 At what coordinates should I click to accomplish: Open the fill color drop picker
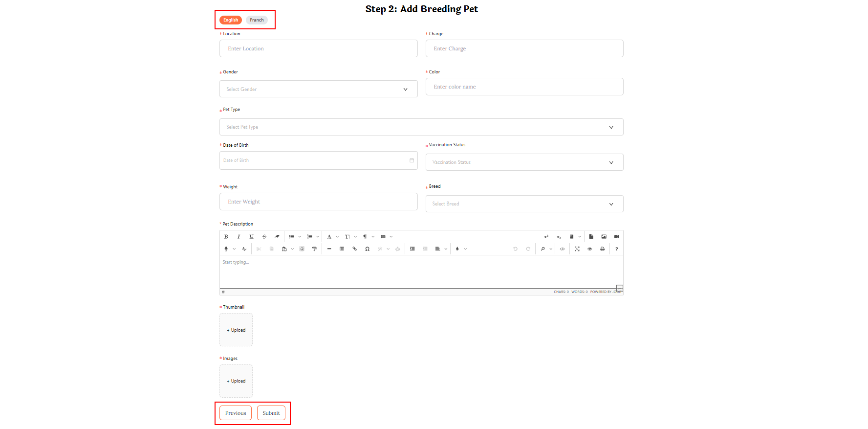(x=458, y=249)
